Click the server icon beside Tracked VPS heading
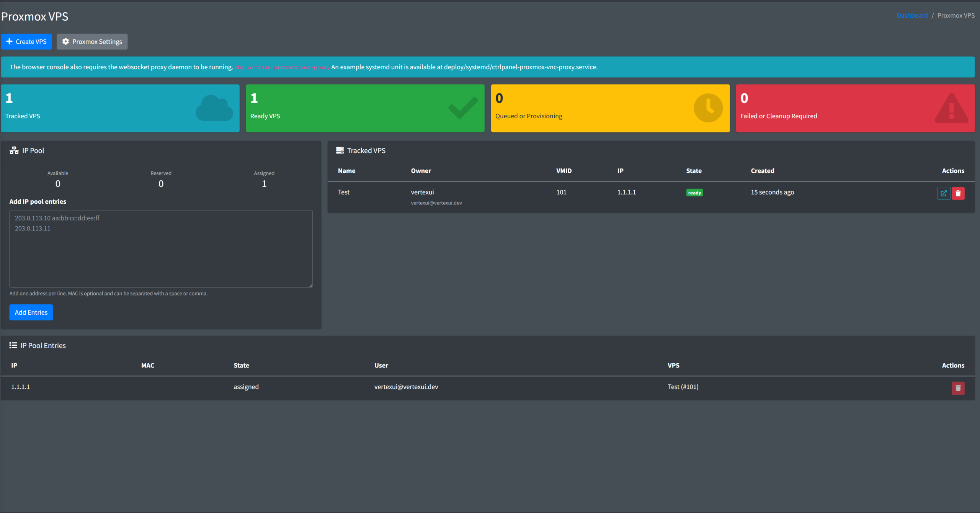The width and height of the screenshot is (980, 513). 340,150
